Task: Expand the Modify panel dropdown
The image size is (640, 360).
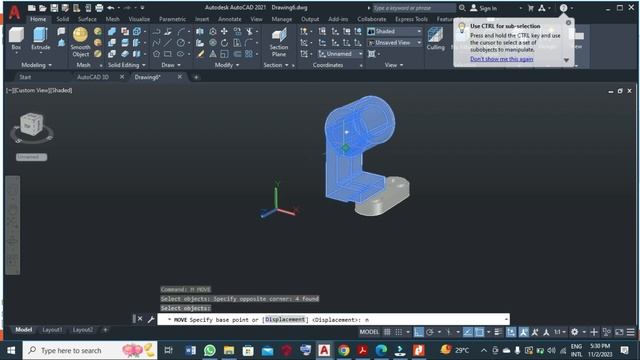Action: (227, 65)
